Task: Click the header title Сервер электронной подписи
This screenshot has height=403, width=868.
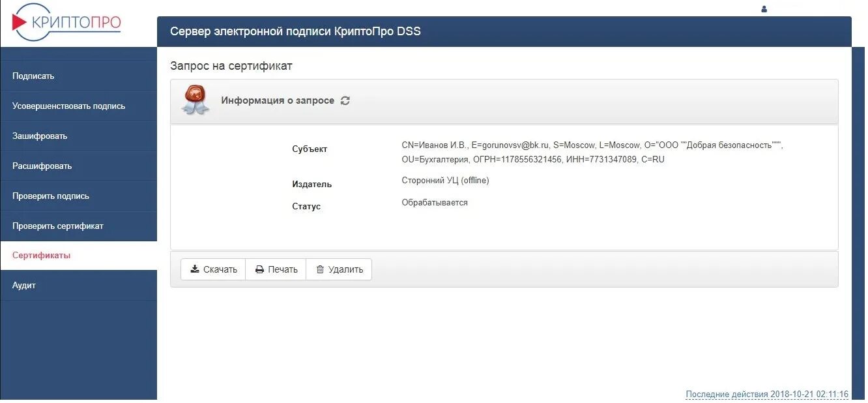Action: click(x=295, y=31)
